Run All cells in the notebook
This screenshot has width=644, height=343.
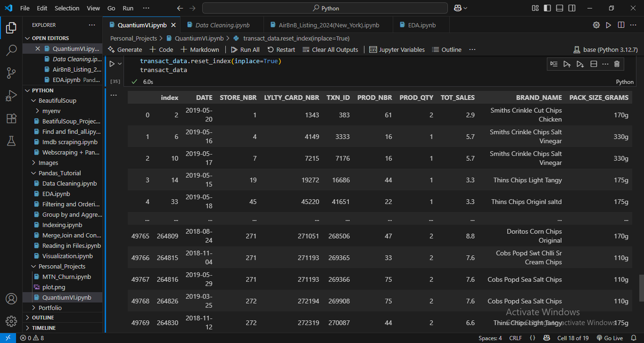[245, 49]
